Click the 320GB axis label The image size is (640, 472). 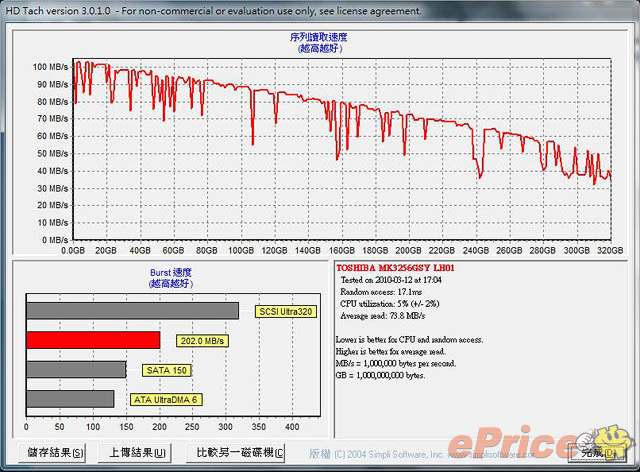coord(610,250)
